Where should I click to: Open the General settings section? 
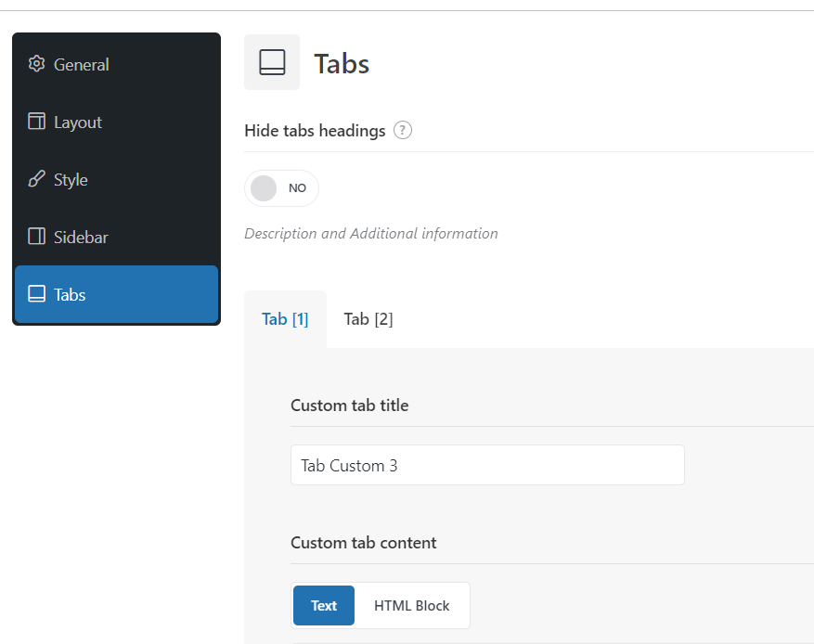(x=116, y=64)
